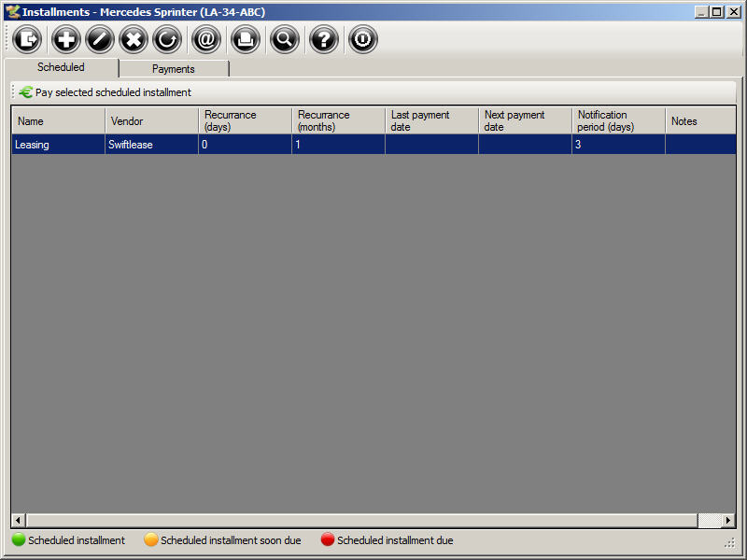This screenshot has width=747, height=560.
Task: Select the Scheduled tab
Action: click(61, 67)
